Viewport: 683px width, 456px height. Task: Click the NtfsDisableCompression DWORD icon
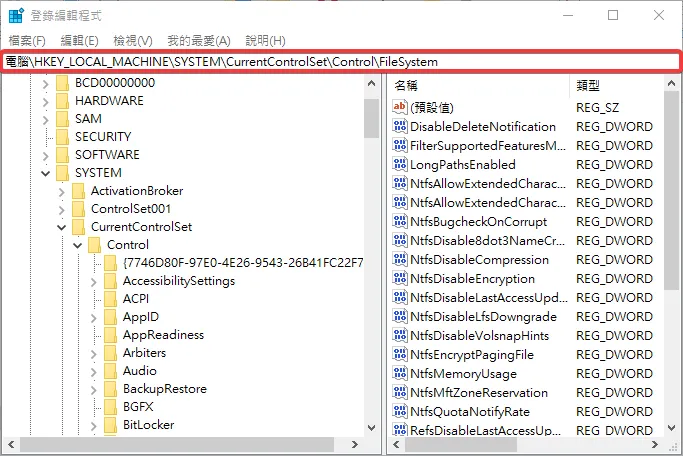pos(399,259)
